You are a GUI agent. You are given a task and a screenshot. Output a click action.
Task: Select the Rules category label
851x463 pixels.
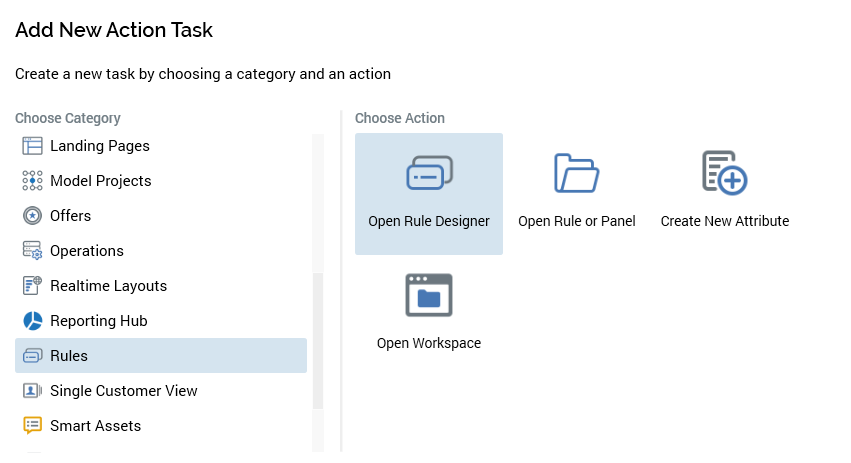tap(69, 356)
